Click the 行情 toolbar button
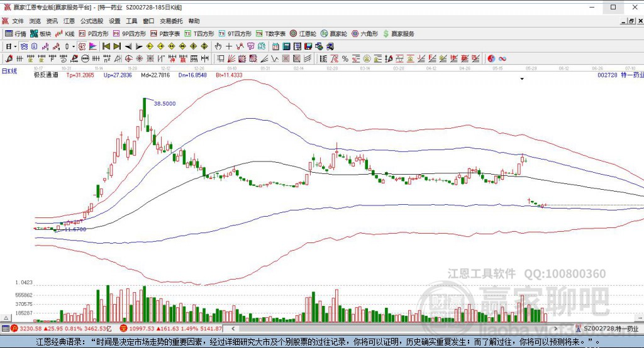Screen dimensions: 644x348 click(x=16, y=34)
